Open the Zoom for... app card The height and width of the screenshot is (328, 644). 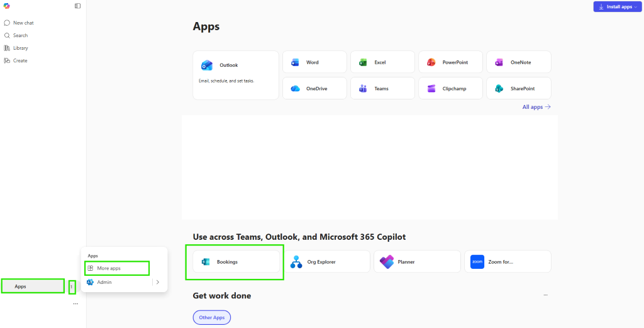pyautogui.click(x=508, y=261)
